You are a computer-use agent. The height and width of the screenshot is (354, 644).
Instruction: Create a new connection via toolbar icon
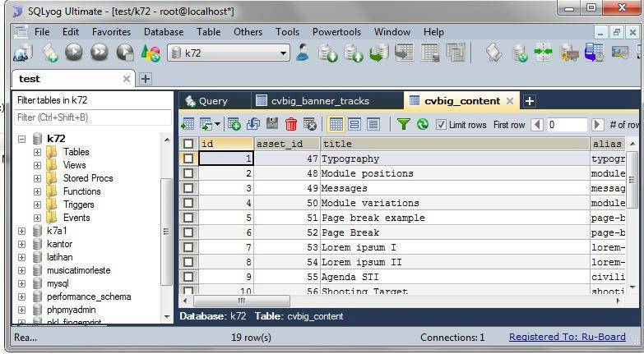(23, 53)
